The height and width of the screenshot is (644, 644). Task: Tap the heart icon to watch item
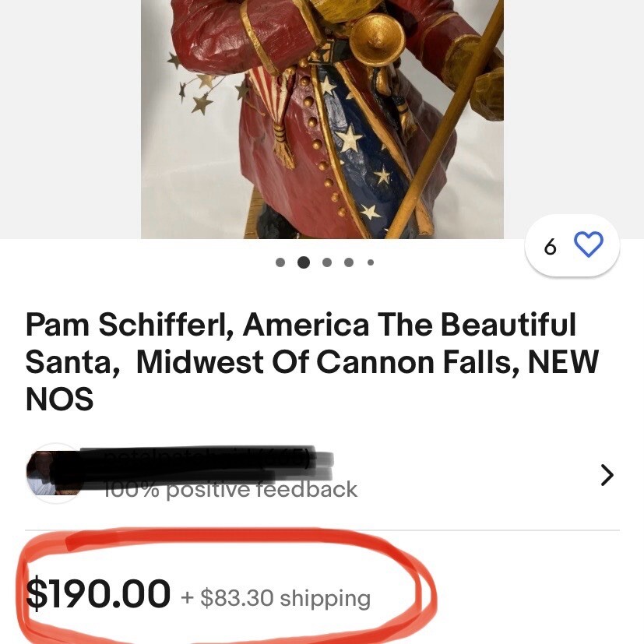click(588, 246)
